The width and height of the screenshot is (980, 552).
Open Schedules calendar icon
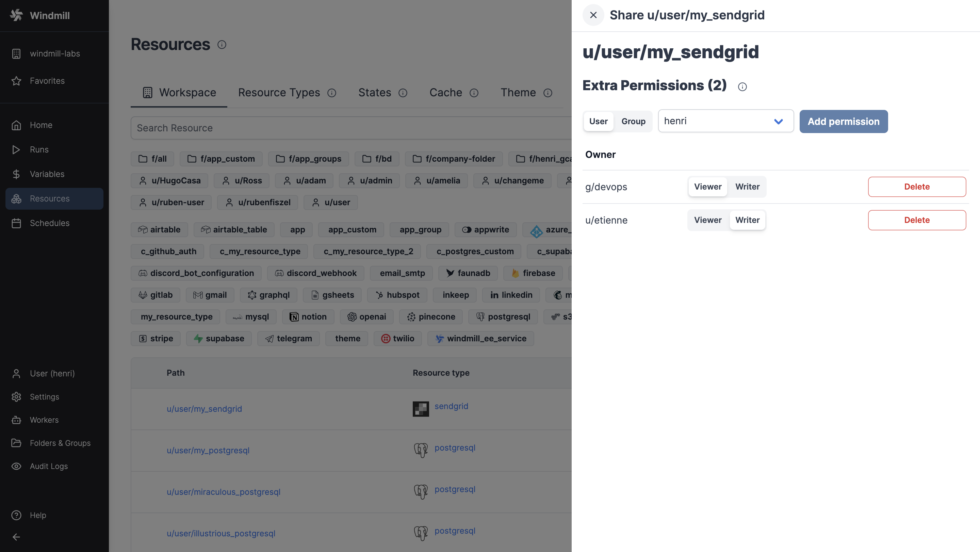pyautogui.click(x=16, y=223)
